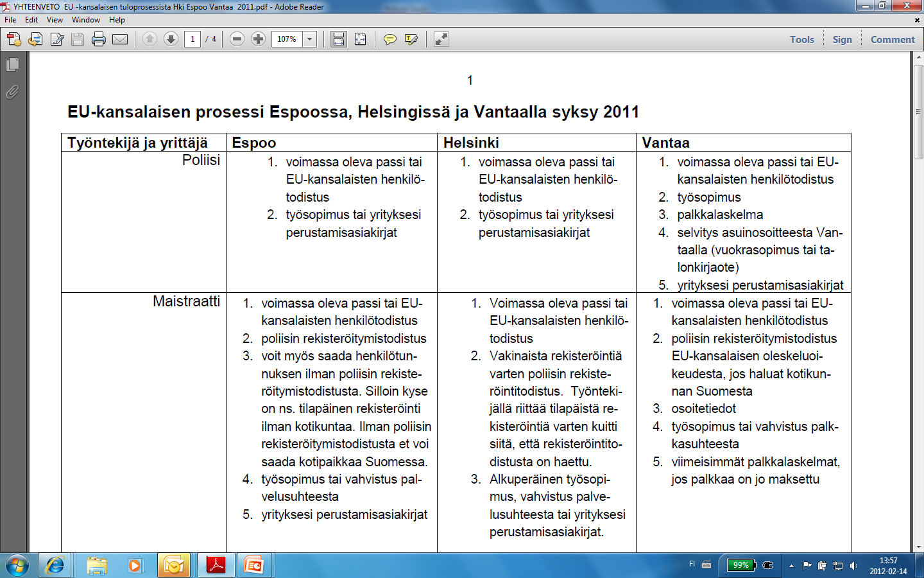Open the zoom percentage dropdown arrow
Viewport: 924px width, 578px height.
pyautogui.click(x=310, y=39)
